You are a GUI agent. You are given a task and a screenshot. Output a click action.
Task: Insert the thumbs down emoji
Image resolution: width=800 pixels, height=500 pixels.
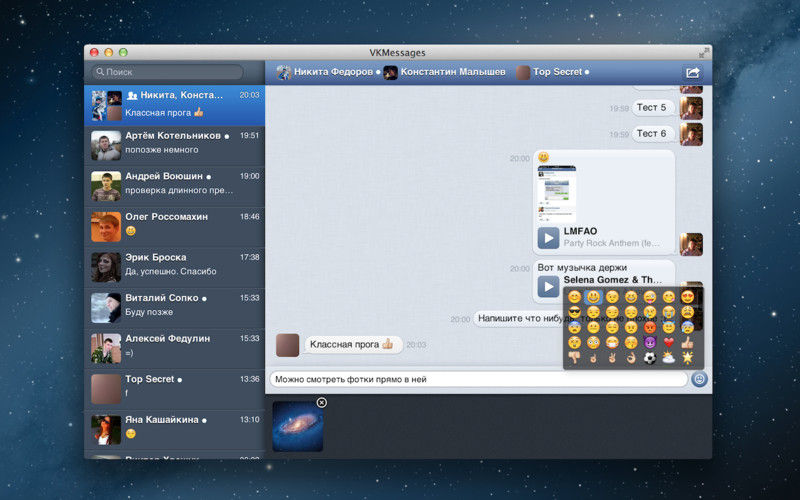(574, 358)
